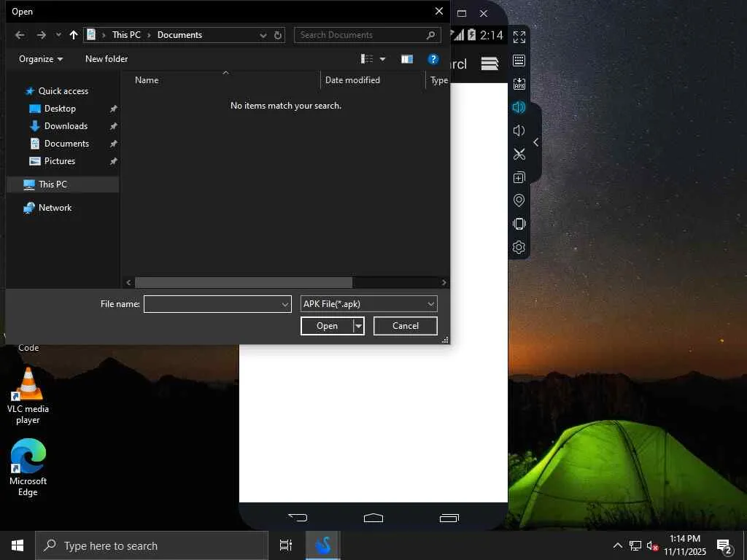
Task: Select the scissors screenshot tool
Action: tap(519, 154)
